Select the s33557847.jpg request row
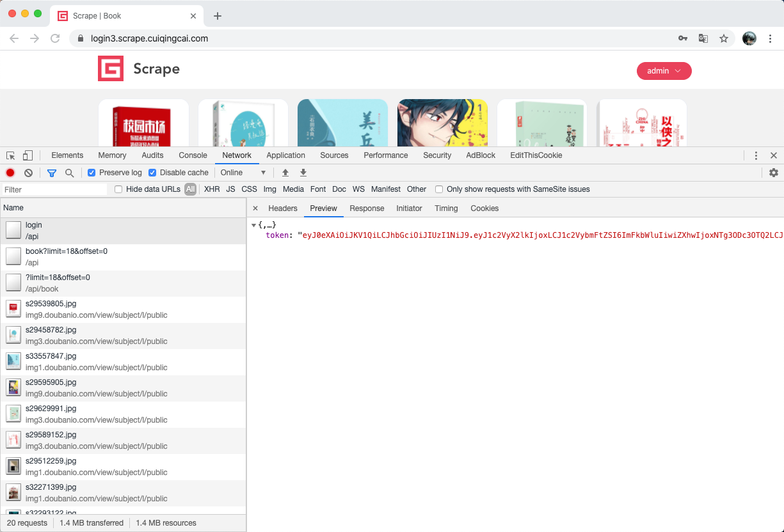 (123, 362)
